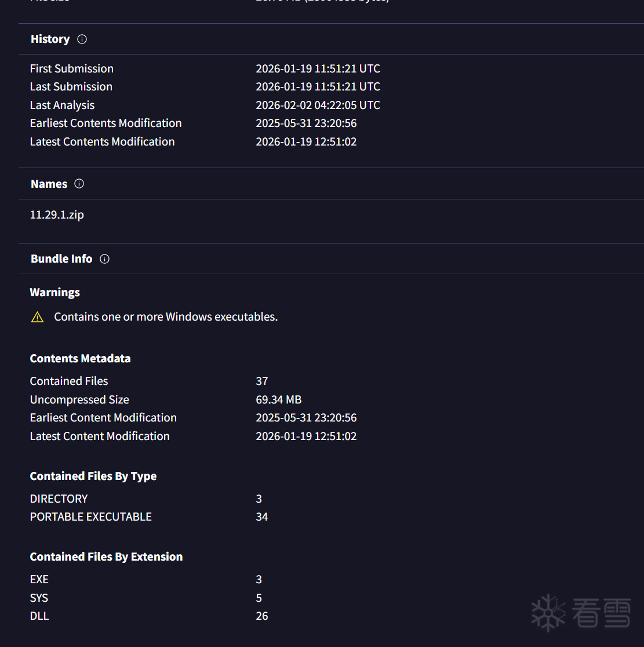Viewport: 644px width, 647px height.
Task: Select the Uncompressed Size value 69.34 MB
Action: (278, 399)
